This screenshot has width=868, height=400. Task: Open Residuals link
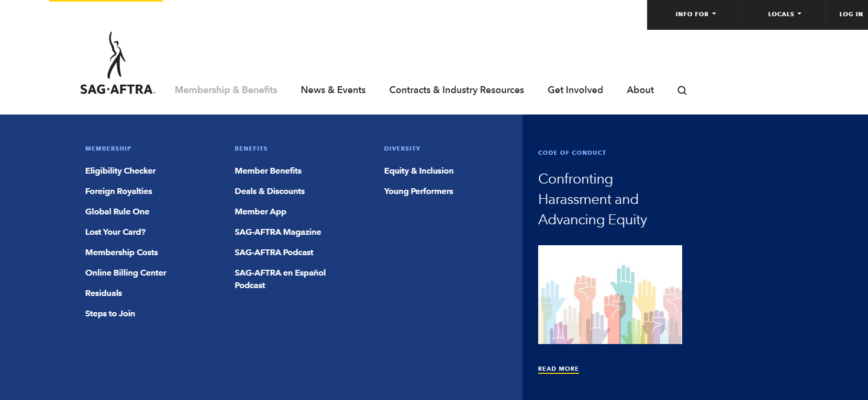(x=104, y=293)
